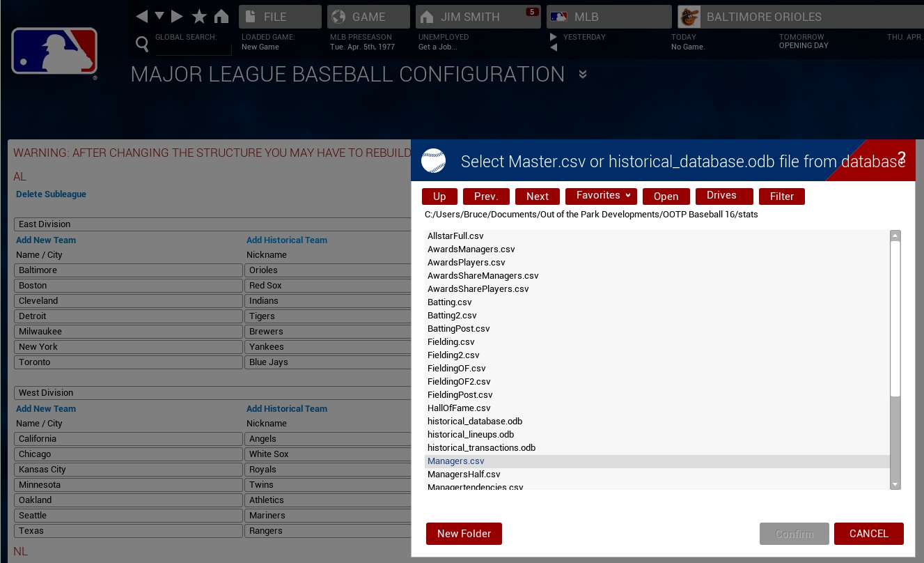Open the JIM SMITH manager menu
924x563 pixels.
click(x=478, y=17)
